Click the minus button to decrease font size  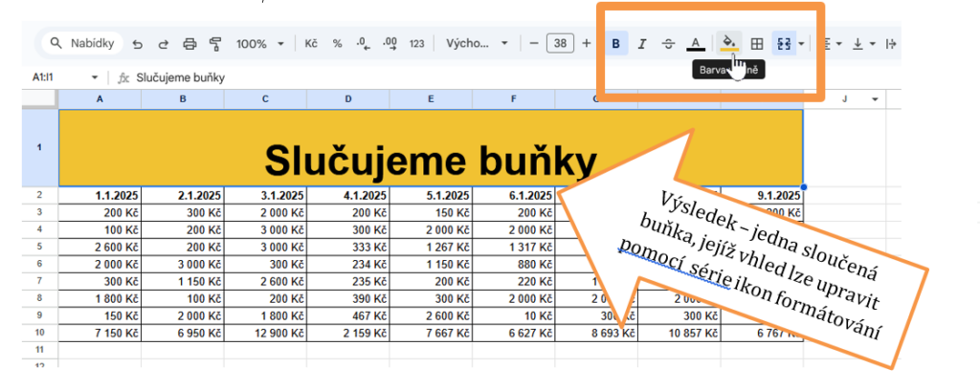[534, 44]
